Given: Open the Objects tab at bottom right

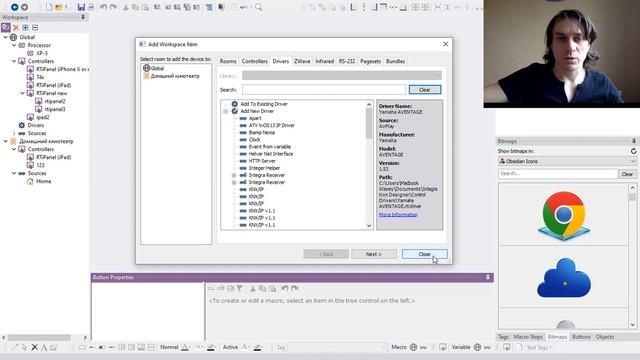Looking at the screenshot, I should pyautogui.click(x=604, y=337).
